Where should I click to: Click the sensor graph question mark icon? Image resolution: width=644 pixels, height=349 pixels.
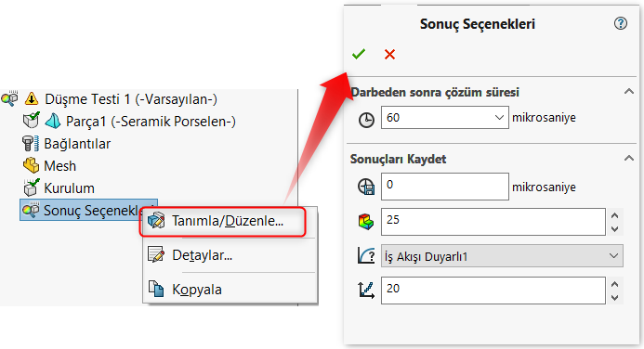[366, 256]
